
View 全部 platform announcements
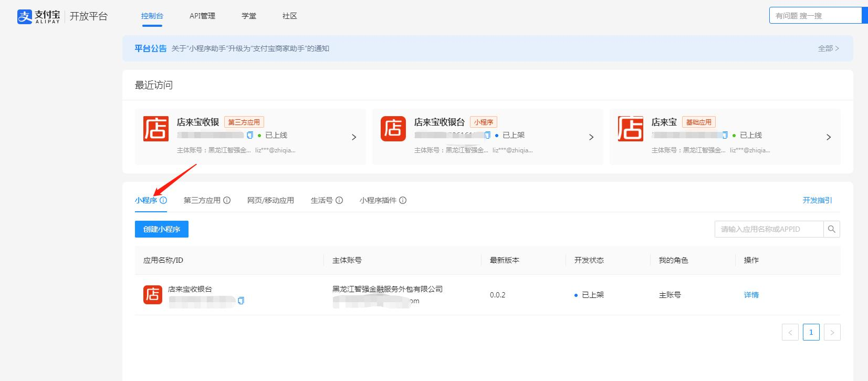pyautogui.click(x=828, y=48)
